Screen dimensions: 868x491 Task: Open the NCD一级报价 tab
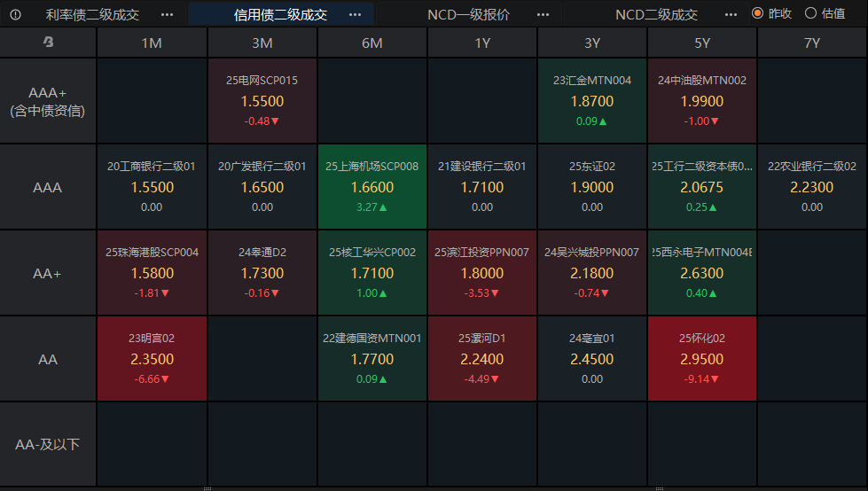tap(468, 14)
